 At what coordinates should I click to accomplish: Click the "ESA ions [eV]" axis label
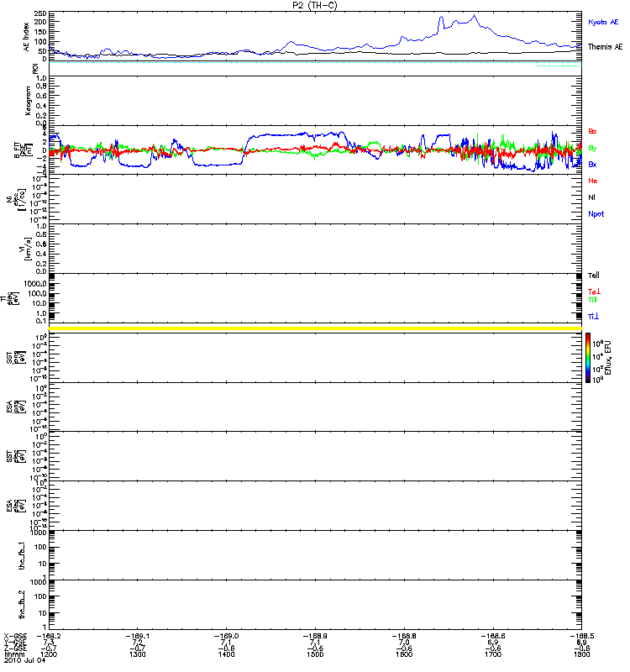click(16, 407)
